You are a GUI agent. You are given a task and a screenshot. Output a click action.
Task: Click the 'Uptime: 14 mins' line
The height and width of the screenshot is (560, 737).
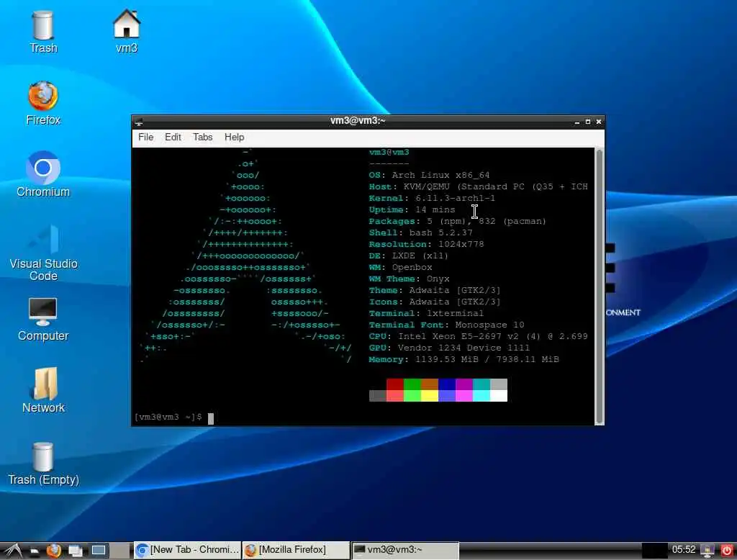point(412,209)
